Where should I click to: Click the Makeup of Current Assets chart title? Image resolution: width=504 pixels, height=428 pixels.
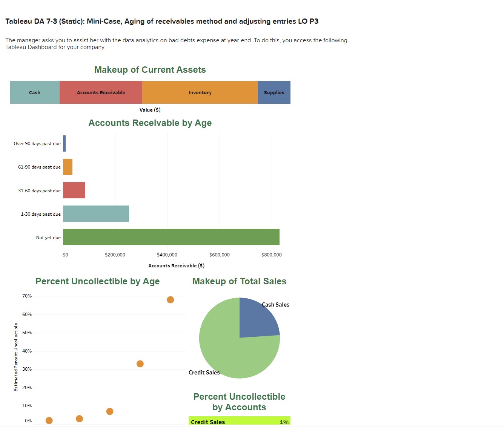[150, 70]
